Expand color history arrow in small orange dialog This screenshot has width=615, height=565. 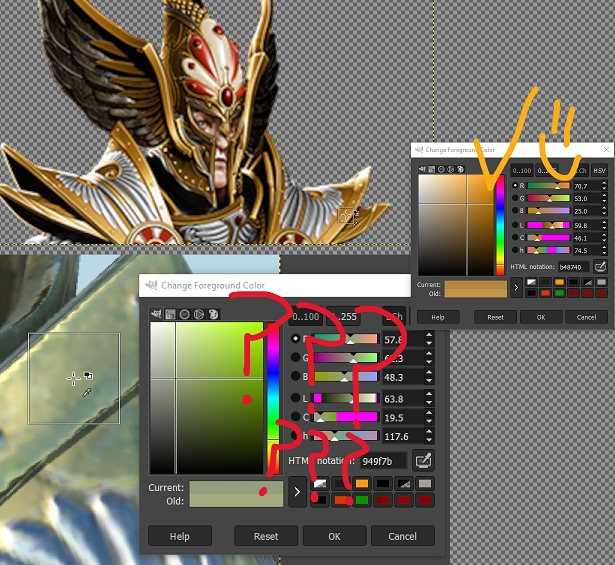click(517, 288)
